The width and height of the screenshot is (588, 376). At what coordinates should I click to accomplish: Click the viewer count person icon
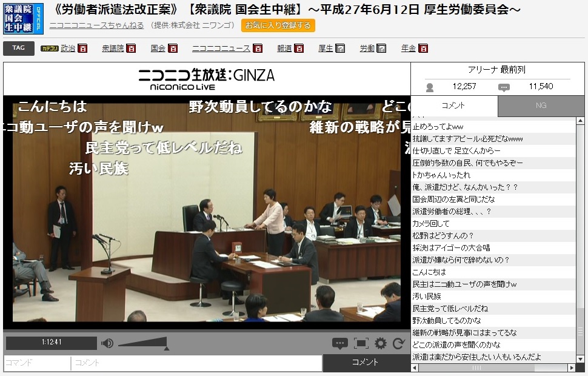pyautogui.click(x=430, y=87)
